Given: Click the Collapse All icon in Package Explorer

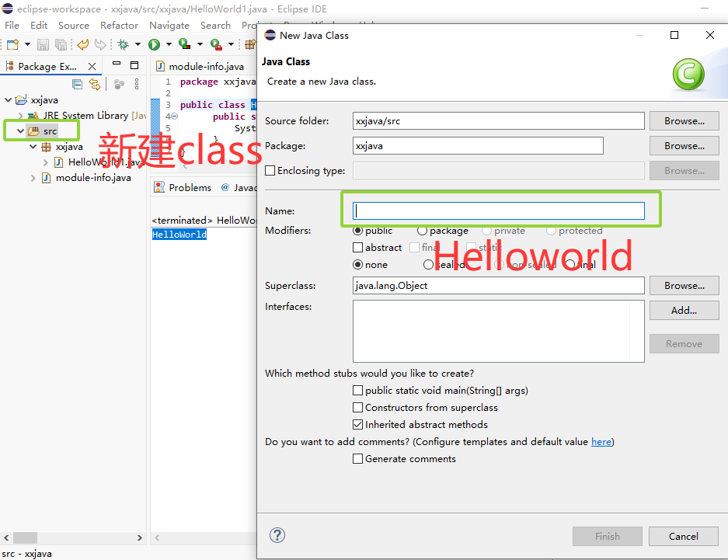Looking at the screenshot, I should coord(78,84).
